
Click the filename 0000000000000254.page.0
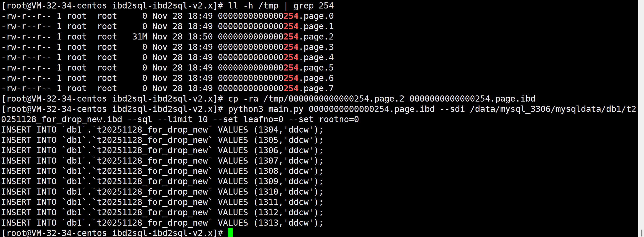coord(276,16)
